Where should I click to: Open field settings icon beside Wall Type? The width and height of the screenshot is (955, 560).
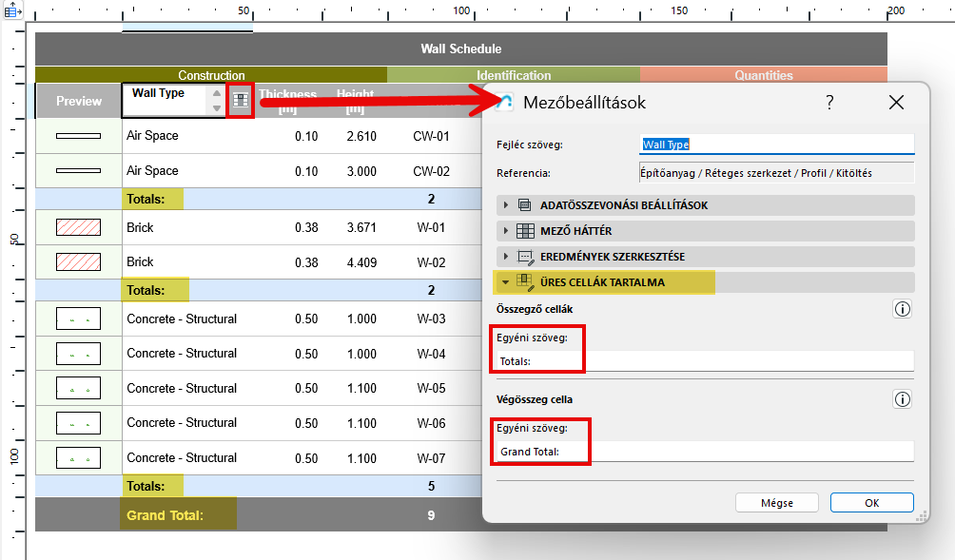[x=241, y=101]
